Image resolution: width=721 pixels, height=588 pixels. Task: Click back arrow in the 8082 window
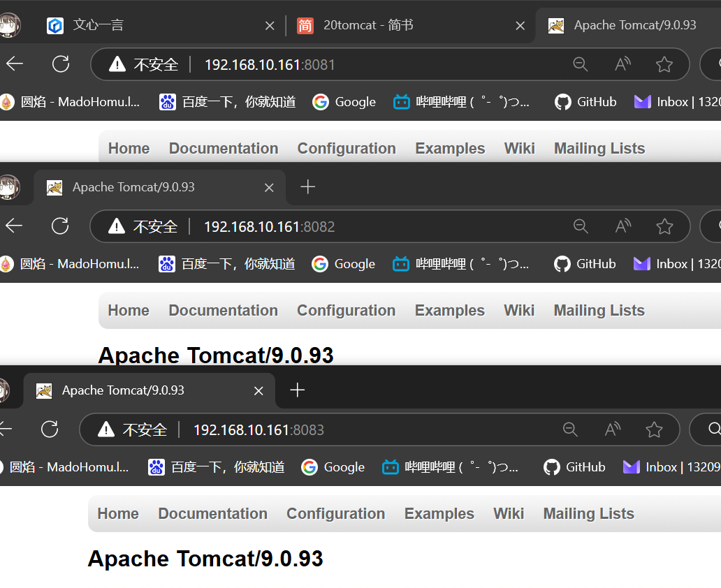click(14, 226)
